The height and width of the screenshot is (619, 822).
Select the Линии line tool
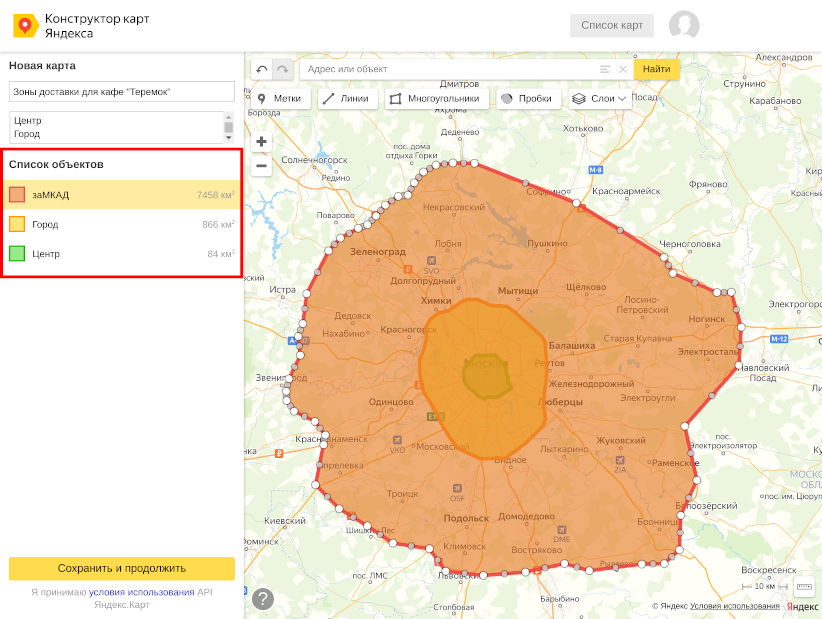tap(348, 99)
